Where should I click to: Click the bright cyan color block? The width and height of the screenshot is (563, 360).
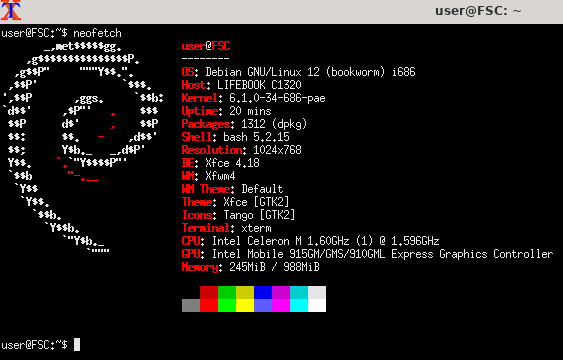coord(299,305)
